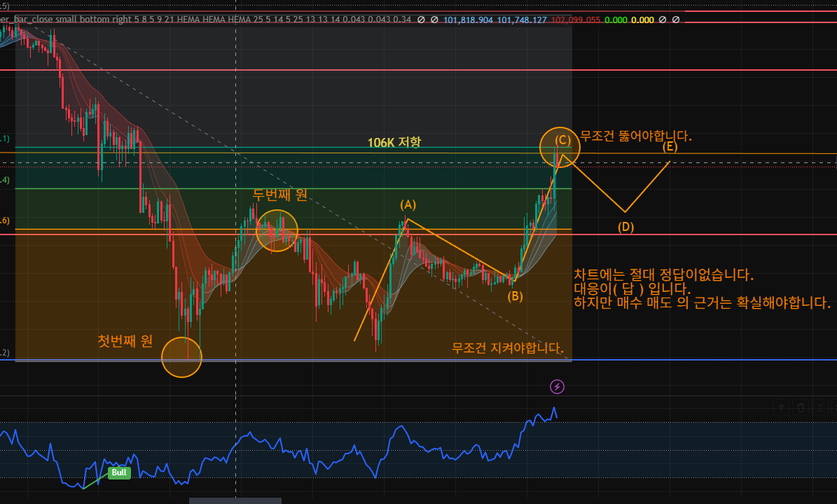This screenshot has height=504, width=837.
Task: Click the green Bull divergence label
Action: point(119,472)
